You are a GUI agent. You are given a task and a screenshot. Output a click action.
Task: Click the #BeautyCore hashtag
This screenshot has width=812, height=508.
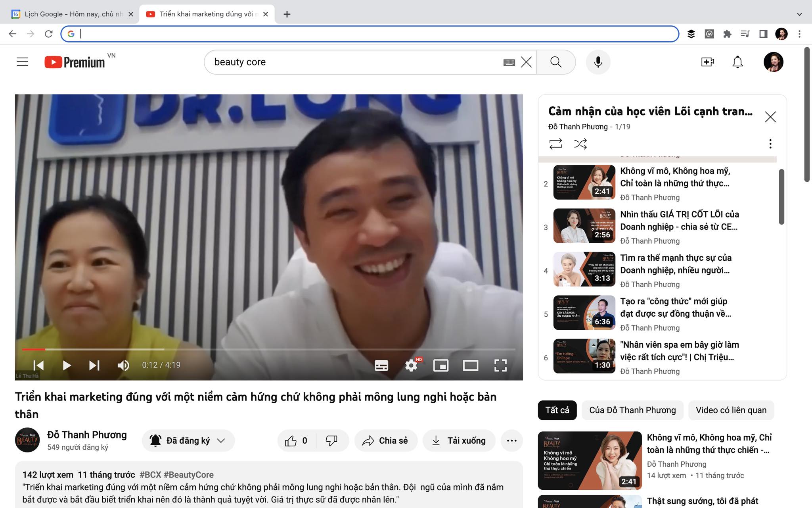point(188,475)
